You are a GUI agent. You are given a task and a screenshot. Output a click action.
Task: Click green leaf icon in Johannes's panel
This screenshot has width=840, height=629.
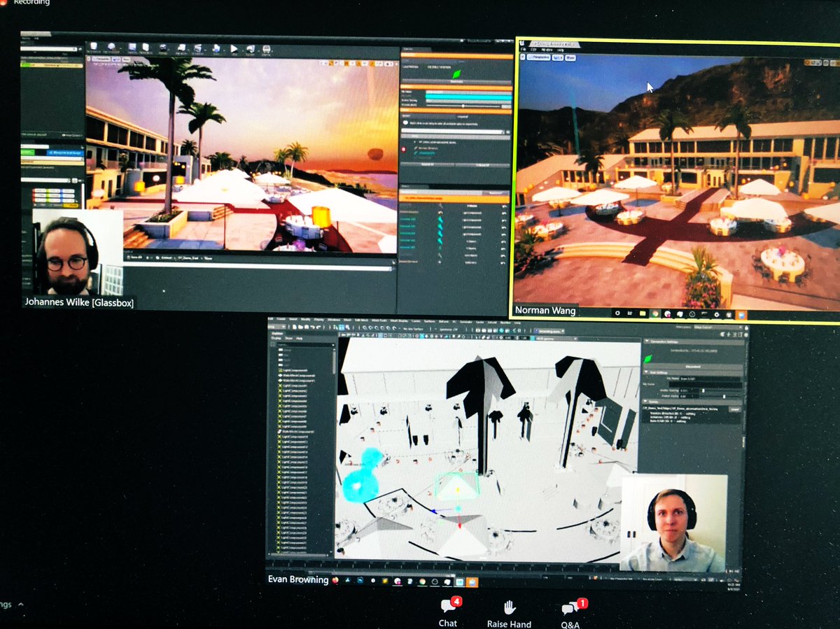[456, 73]
